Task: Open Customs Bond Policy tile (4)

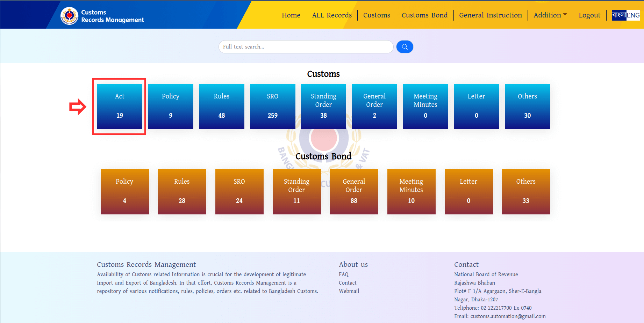Action: click(125, 192)
